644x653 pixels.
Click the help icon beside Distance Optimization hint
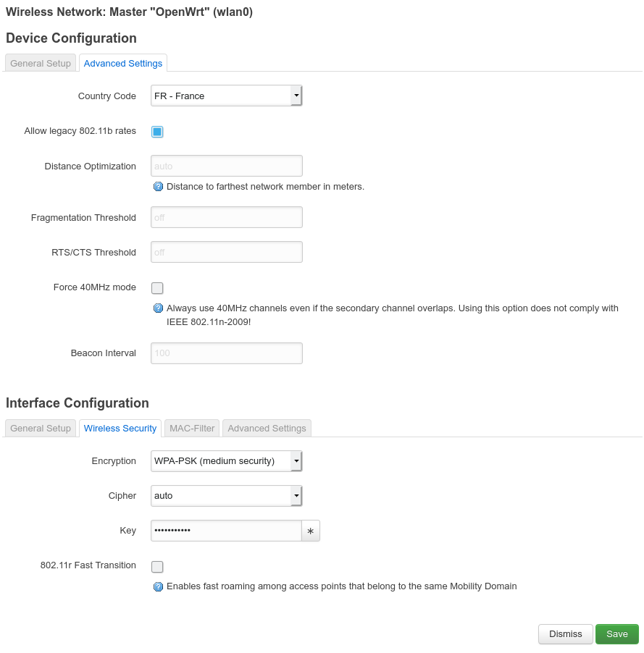click(158, 186)
